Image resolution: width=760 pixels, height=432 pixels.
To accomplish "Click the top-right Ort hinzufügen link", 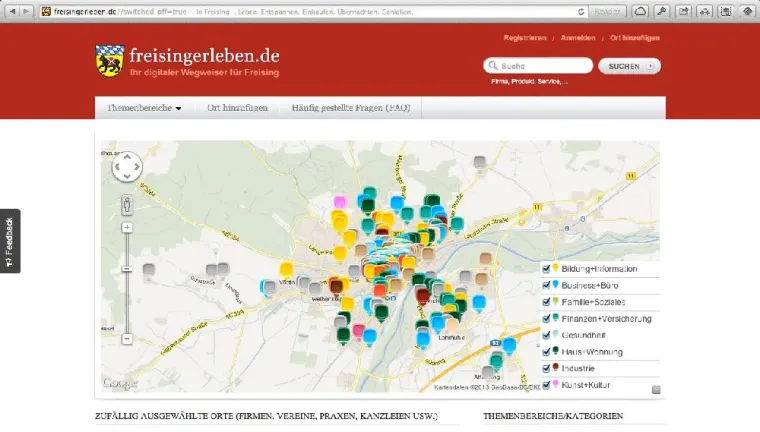I will [x=635, y=38].
